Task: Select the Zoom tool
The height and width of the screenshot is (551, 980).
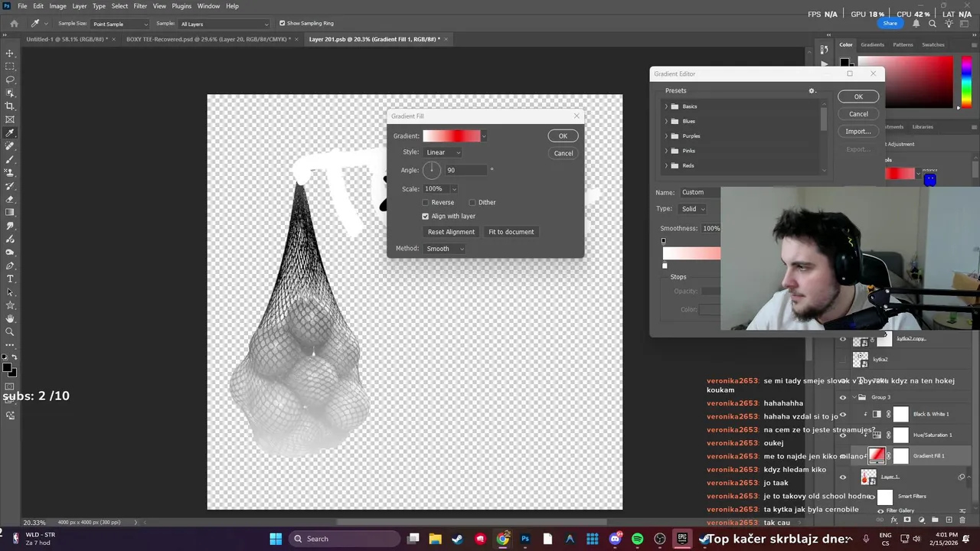Action: [10, 332]
